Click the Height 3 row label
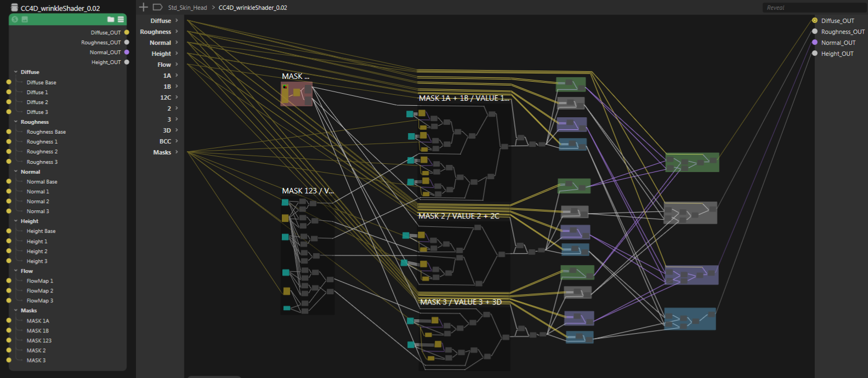868x378 pixels. [37, 261]
